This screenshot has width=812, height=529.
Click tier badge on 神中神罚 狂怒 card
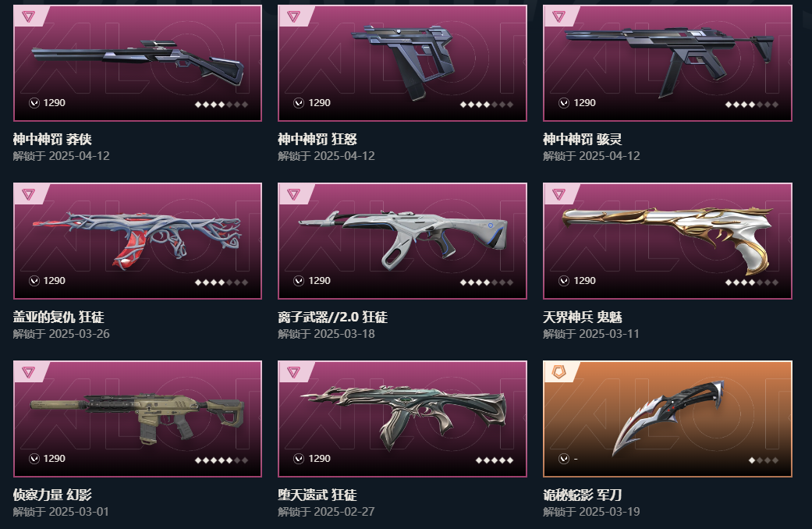coord(293,16)
